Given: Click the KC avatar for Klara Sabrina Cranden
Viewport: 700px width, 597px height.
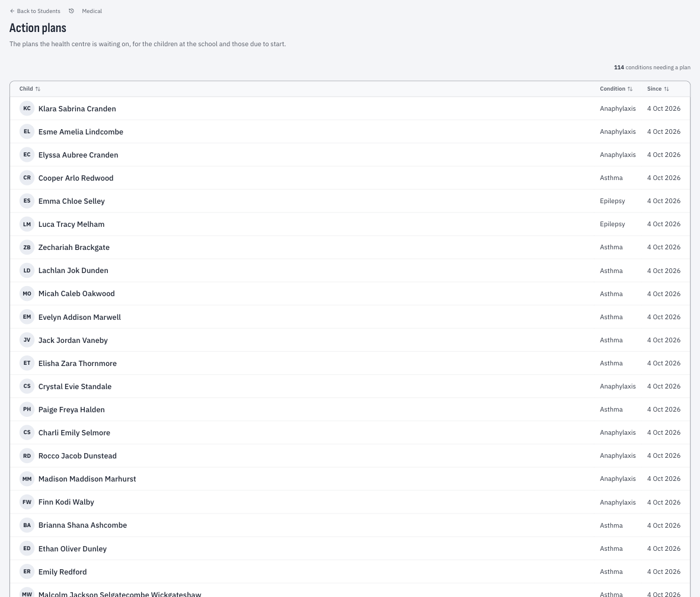Looking at the screenshot, I should tap(27, 108).
